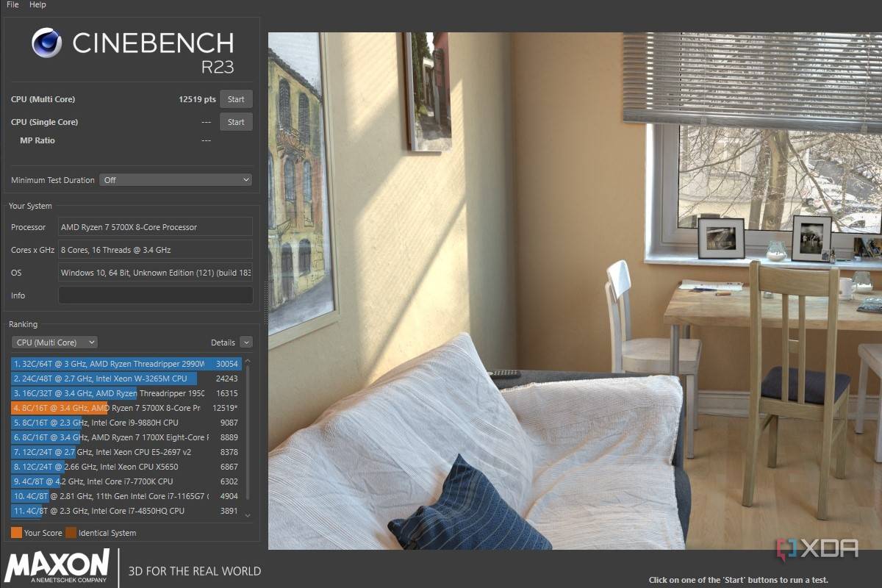The width and height of the screenshot is (882, 588).
Task: Select the Intel Xeon W-3265M ranking row
Action: pyautogui.click(x=126, y=379)
